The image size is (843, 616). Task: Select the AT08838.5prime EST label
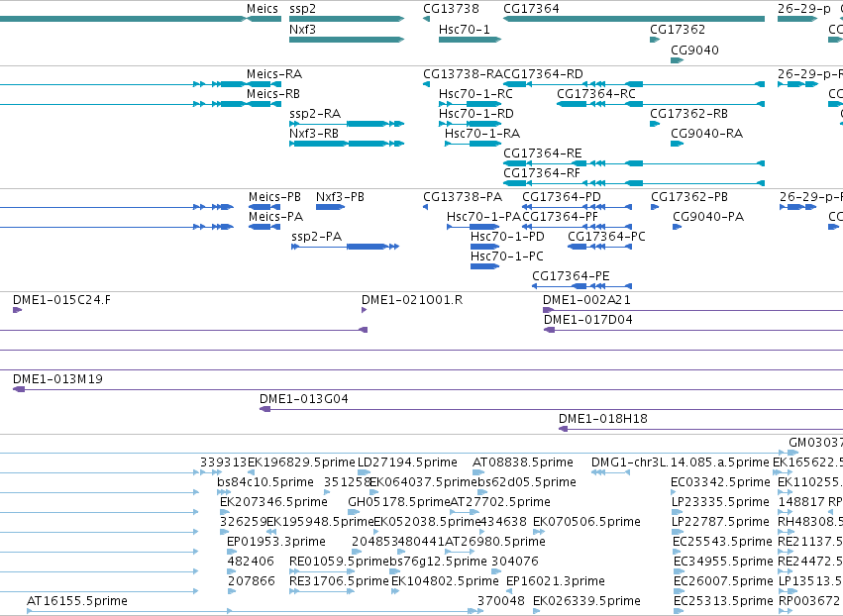pyautogui.click(x=523, y=462)
